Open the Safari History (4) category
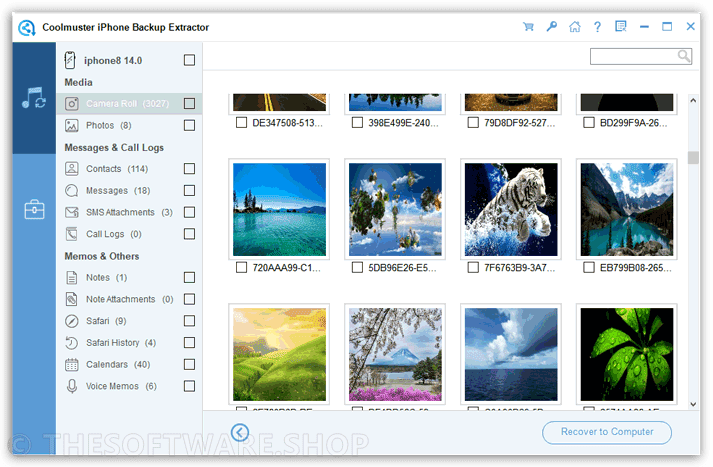The height and width of the screenshot is (467, 713). (x=129, y=342)
